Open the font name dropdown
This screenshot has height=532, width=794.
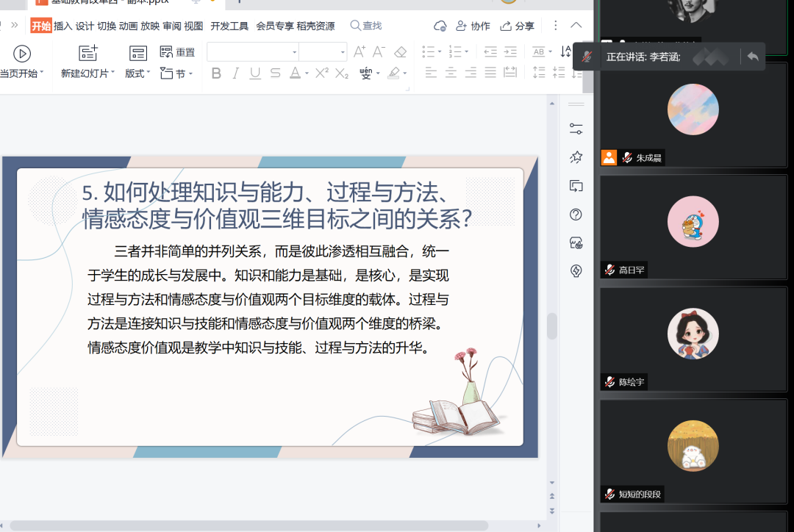[x=295, y=52]
